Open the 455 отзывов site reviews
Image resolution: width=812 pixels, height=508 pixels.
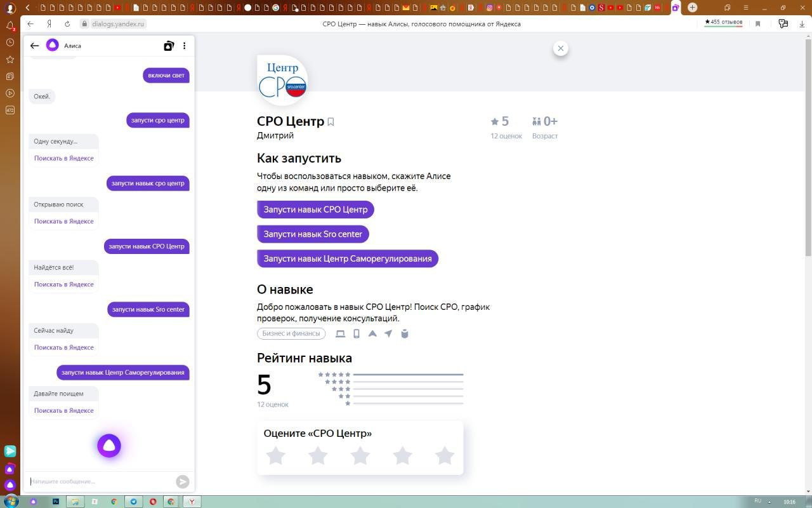tap(724, 22)
